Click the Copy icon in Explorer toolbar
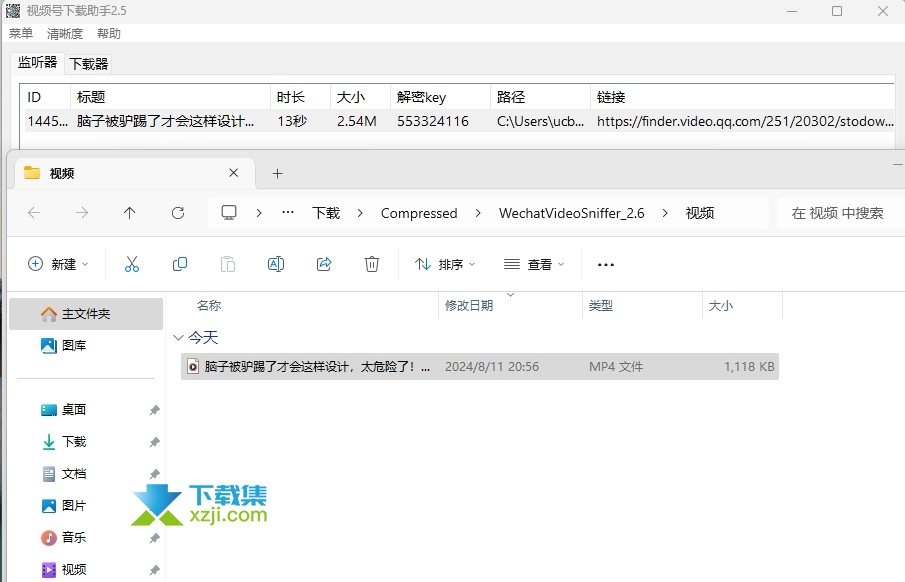The image size is (905, 582). (x=179, y=263)
